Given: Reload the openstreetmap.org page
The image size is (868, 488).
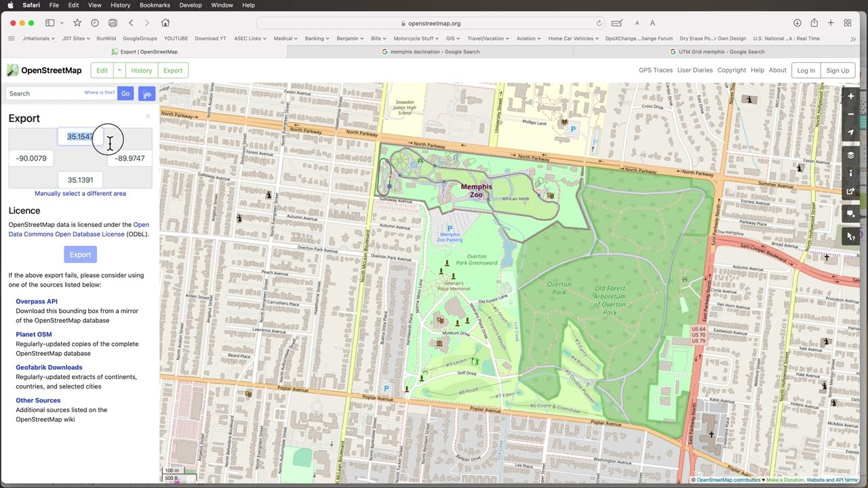Looking at the screenshot, I should point(599,23).
